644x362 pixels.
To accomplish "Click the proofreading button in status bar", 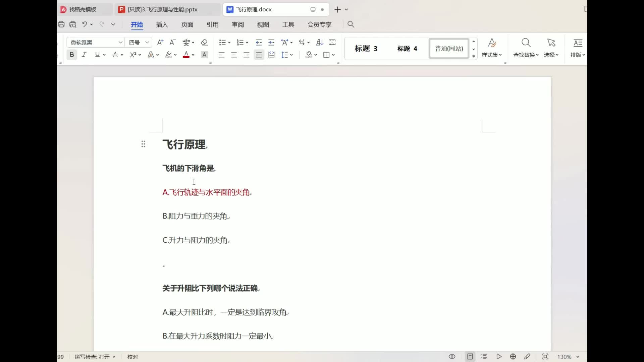I will coord(132,357).
